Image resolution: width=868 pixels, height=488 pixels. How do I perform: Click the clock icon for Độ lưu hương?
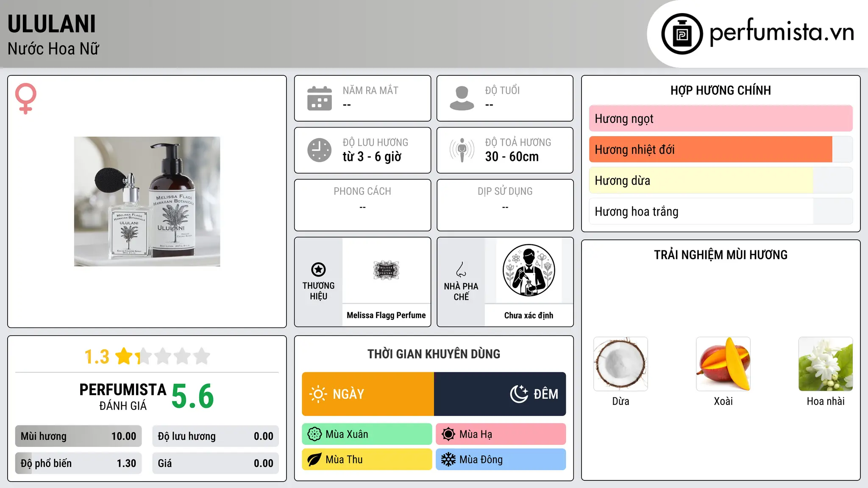pos(320,150)
